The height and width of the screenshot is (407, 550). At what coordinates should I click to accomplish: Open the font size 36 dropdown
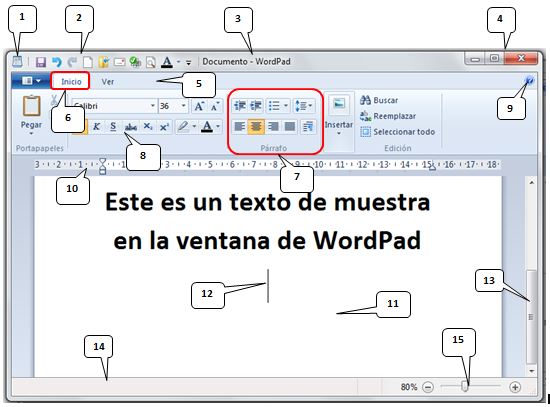(x=183, y=106)
